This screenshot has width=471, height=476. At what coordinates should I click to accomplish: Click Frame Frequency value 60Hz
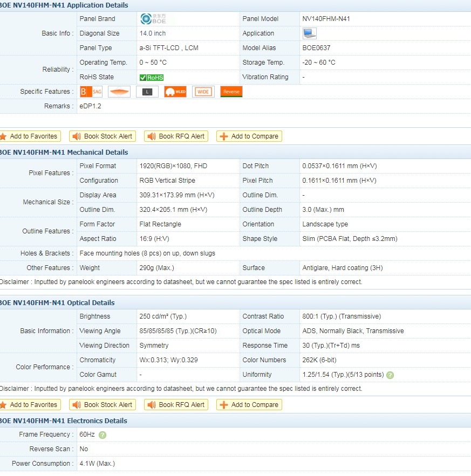point(87,434)
